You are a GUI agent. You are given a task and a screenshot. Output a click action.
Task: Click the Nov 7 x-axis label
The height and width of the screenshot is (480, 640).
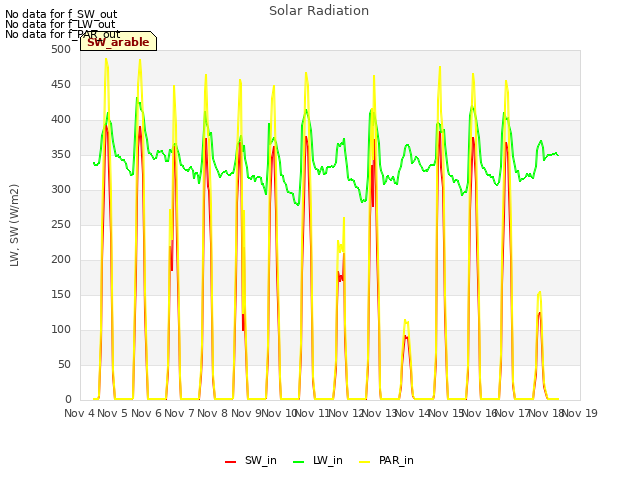pos(179,413)
